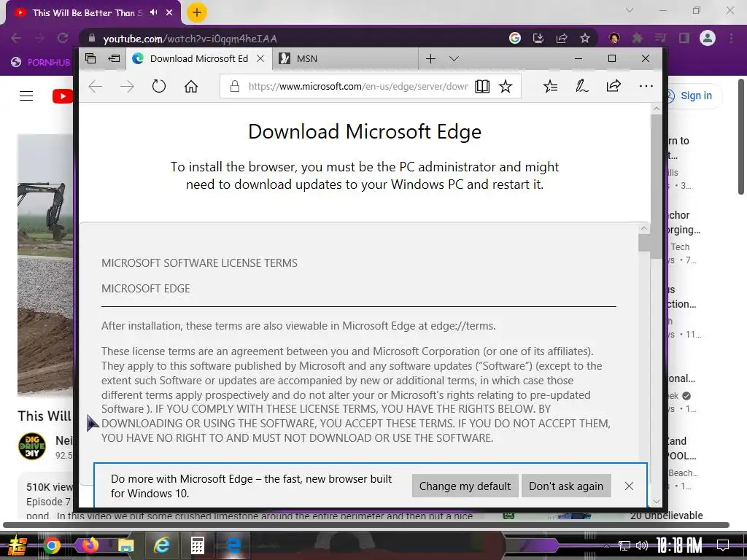Open Internet Explorer from taskbar
The height and width of the screenshot is (560, 747).
pos(161,545)
